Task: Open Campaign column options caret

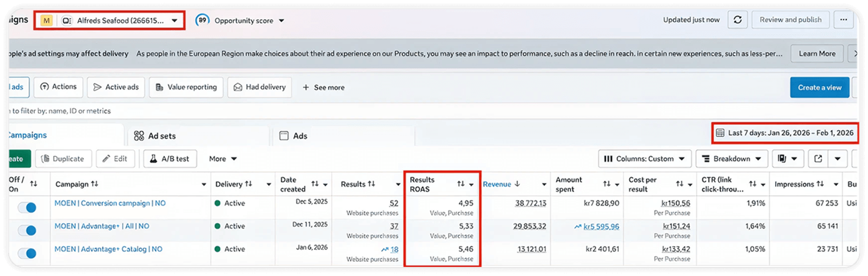Action: [x=203, y=184]
